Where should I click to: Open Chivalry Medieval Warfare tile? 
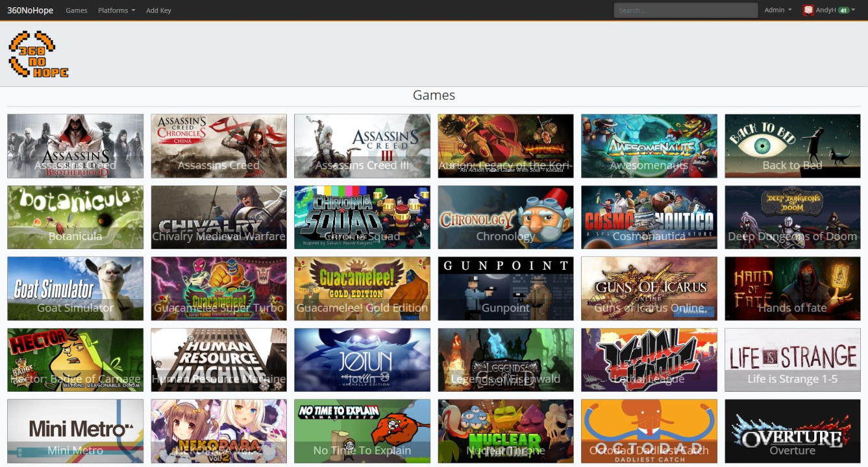point(219,217)
